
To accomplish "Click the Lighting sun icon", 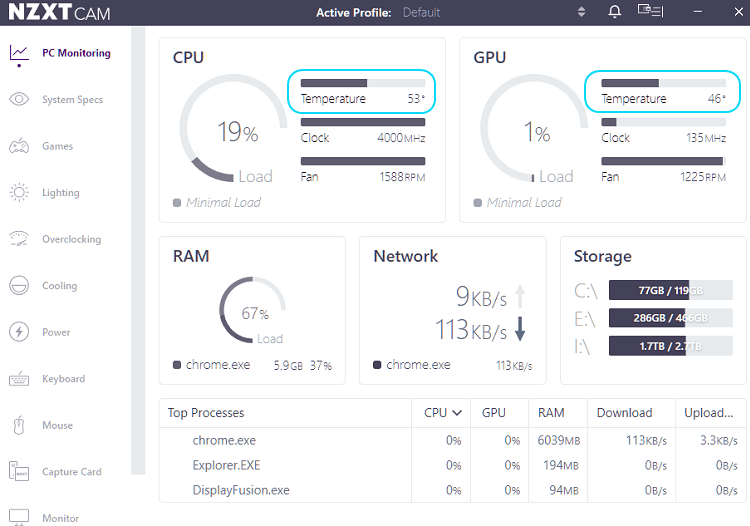I will [x=19, y=192].
